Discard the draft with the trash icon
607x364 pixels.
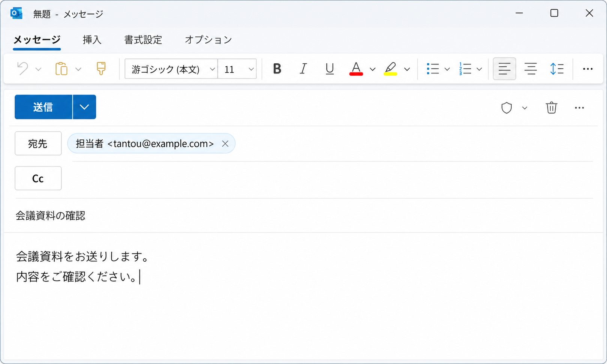pos(551,108)
